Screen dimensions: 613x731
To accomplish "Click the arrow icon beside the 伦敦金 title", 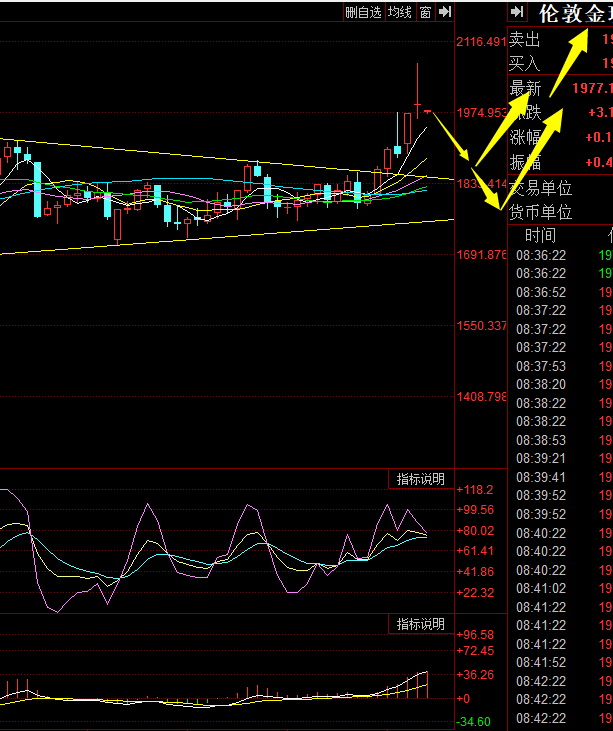I will 517,12.
